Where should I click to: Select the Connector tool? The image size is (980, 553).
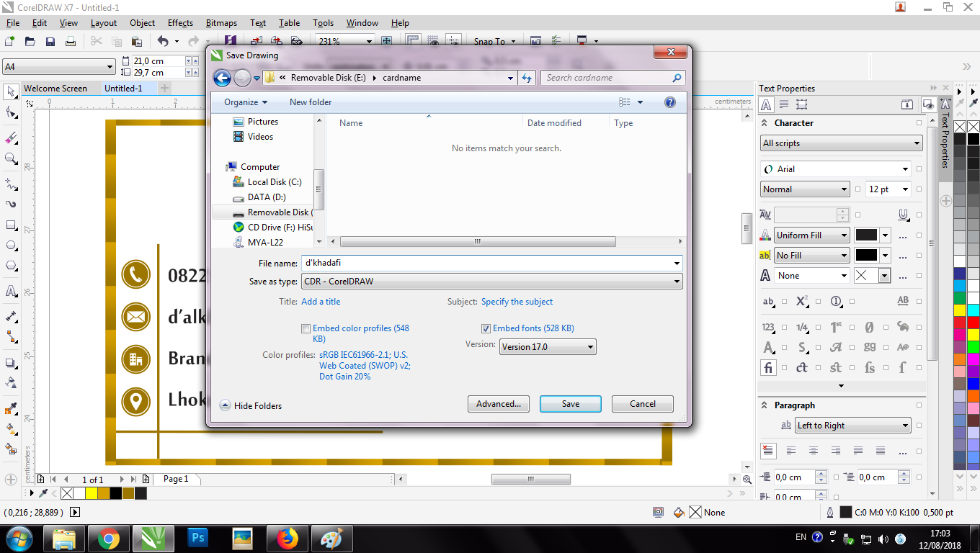click(11, 337)
